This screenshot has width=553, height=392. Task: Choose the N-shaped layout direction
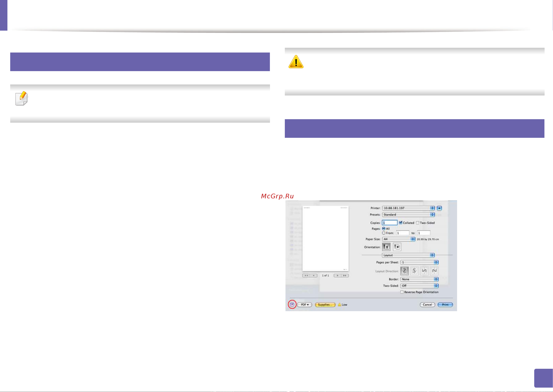434,271
